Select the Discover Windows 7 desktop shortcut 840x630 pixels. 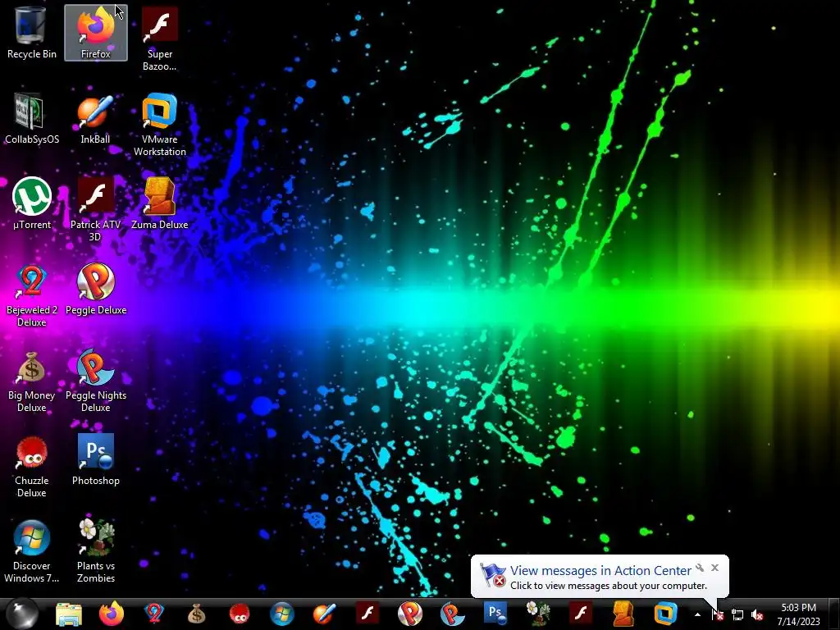[32, 550]
